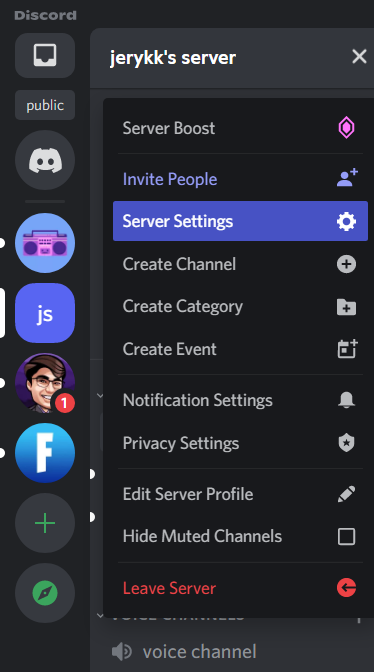This screenshot has width=374, height=672.
Task: Select Create Channel option
Action: click(x=240, y=264)
